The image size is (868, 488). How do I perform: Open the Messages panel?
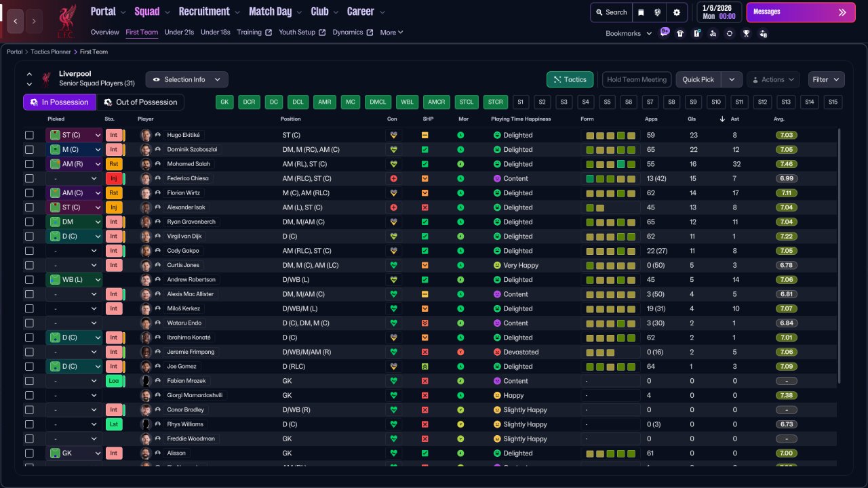click(800, 12)
